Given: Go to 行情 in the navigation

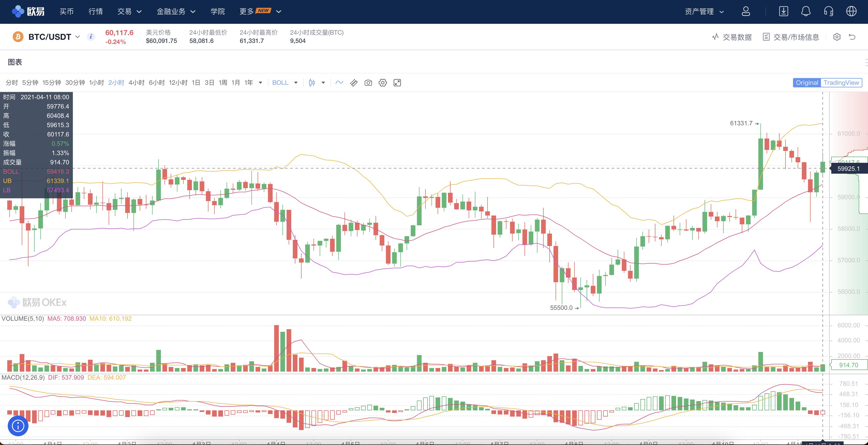Looking at the screenshot, I should click(96, 11).
